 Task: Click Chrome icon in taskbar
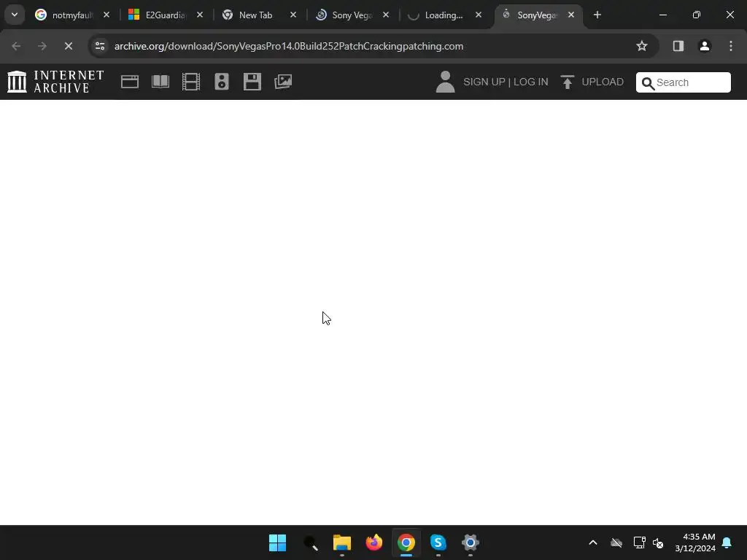[406, 542]
